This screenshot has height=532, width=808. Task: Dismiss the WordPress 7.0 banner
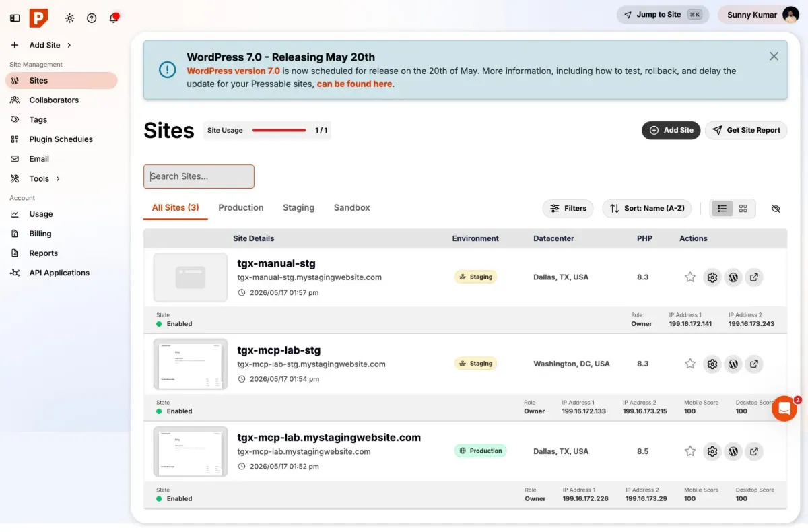coord(774,57)
